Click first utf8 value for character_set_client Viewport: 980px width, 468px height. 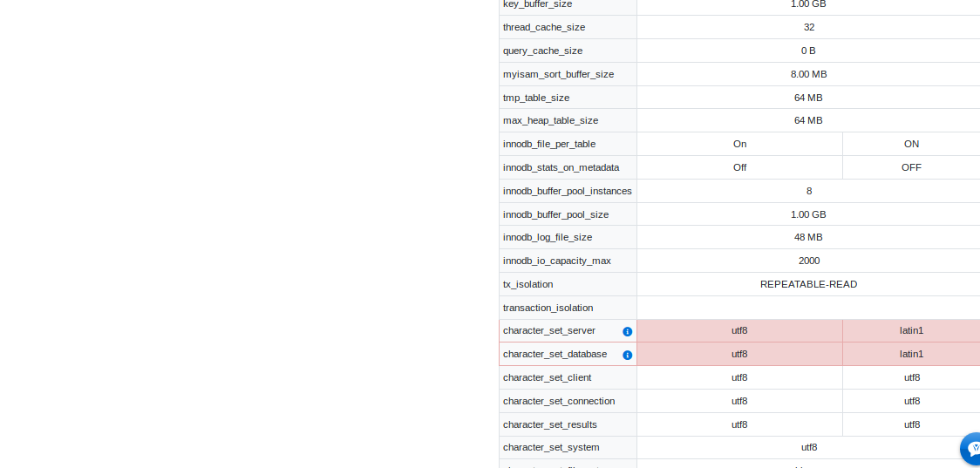739,378
